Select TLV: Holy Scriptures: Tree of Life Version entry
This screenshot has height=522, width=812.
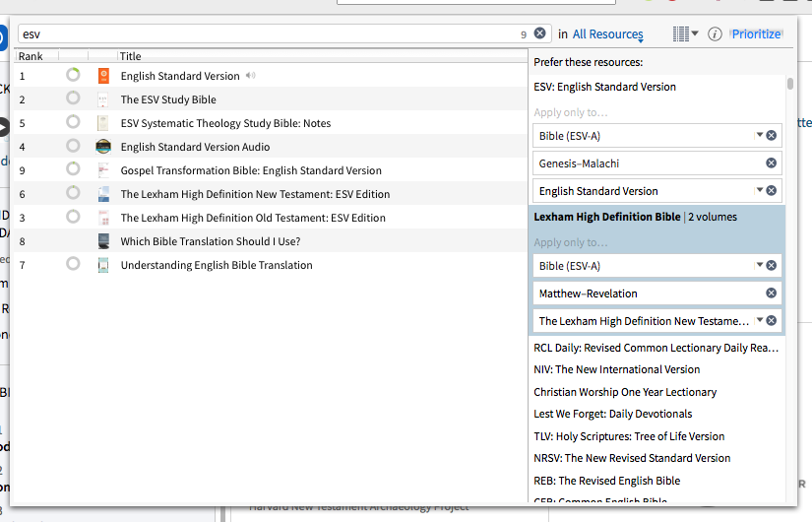[629, 436]
